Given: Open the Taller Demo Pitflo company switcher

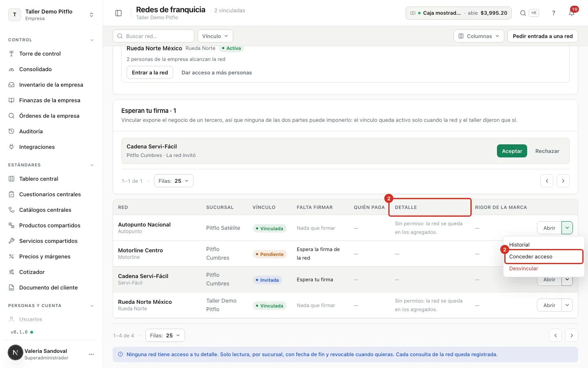Looking at the screenshot, I should [x=51, y=15].
